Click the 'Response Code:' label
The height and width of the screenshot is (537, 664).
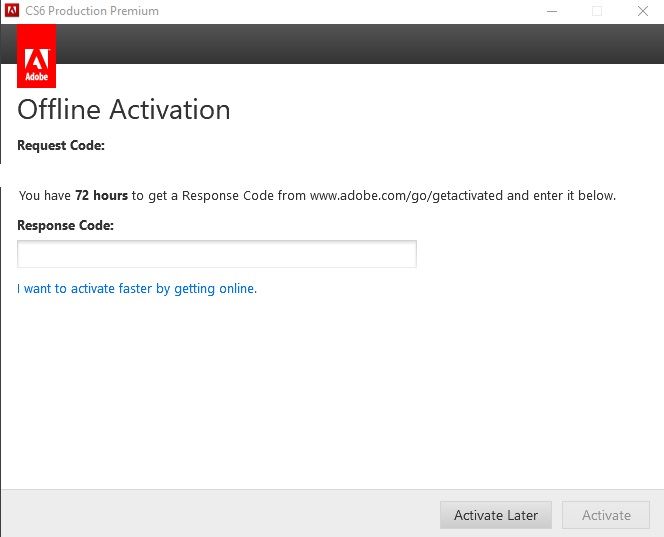click(65, 225)
